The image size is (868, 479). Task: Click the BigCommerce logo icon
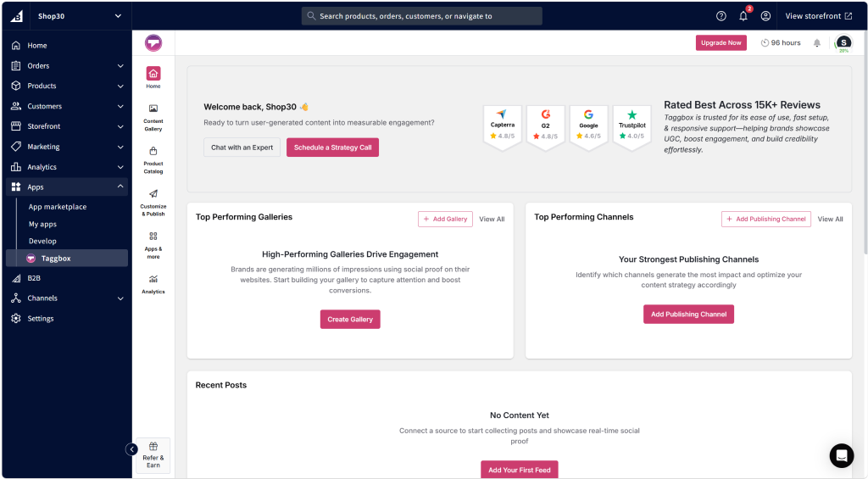(17, 16)
